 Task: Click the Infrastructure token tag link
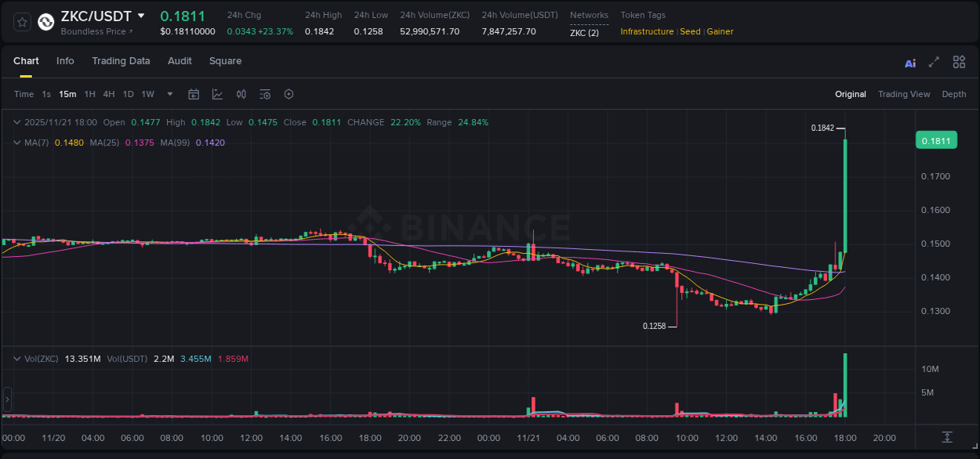(x=647, y=31)
